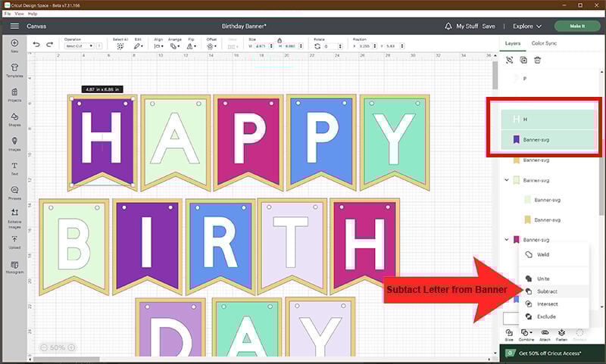Image resolution: width=606 pixels, height=364 pixels.
Task: Choose Unite from Combine menu
Action: pos(554,278)
